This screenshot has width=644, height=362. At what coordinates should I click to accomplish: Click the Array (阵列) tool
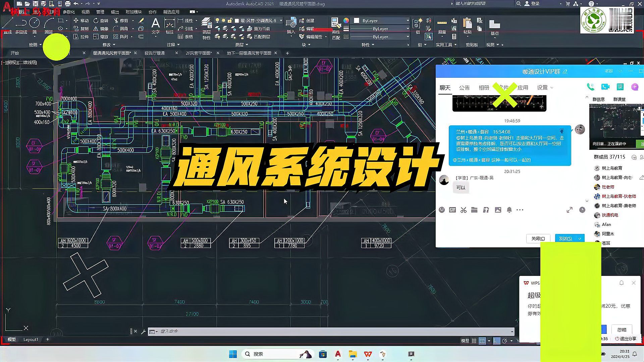121,37
